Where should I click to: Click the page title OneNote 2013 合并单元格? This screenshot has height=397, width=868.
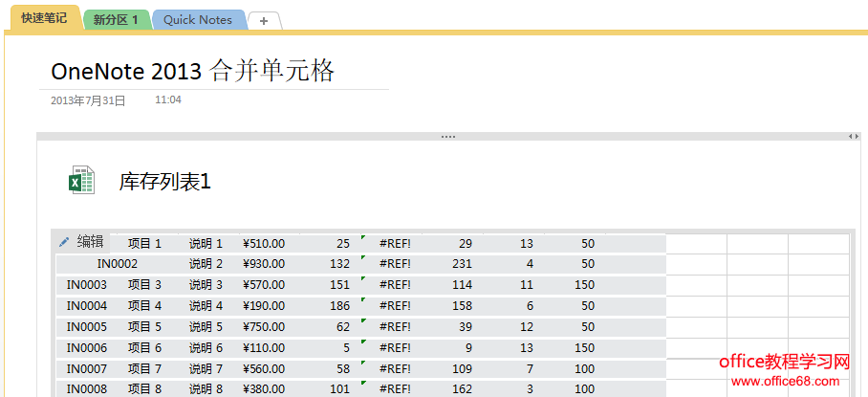pos(193,71)
